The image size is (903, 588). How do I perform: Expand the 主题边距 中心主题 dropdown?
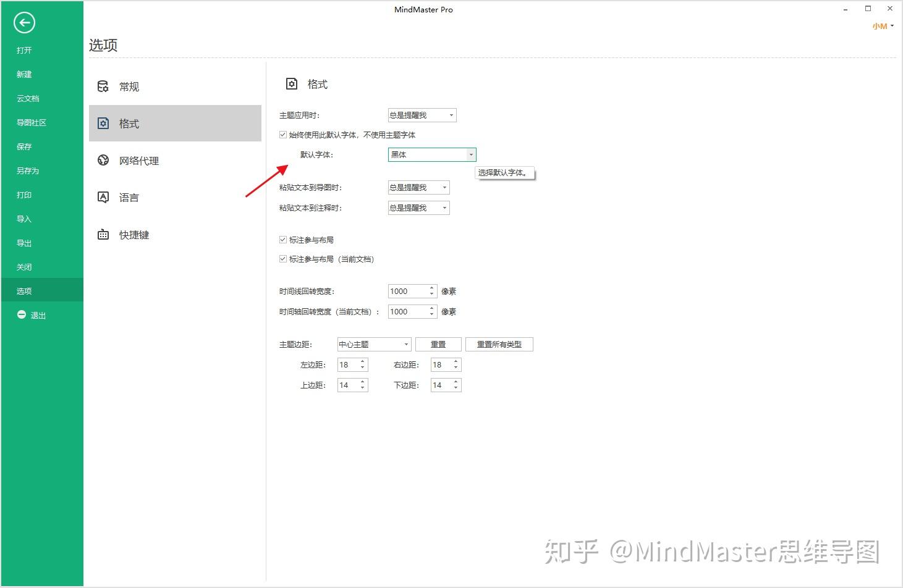374,344
